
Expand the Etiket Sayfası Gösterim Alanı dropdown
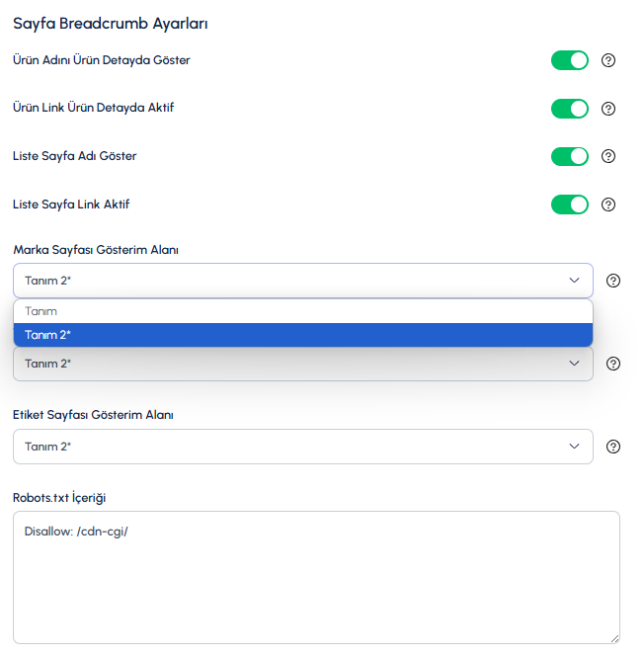[303, 447]
